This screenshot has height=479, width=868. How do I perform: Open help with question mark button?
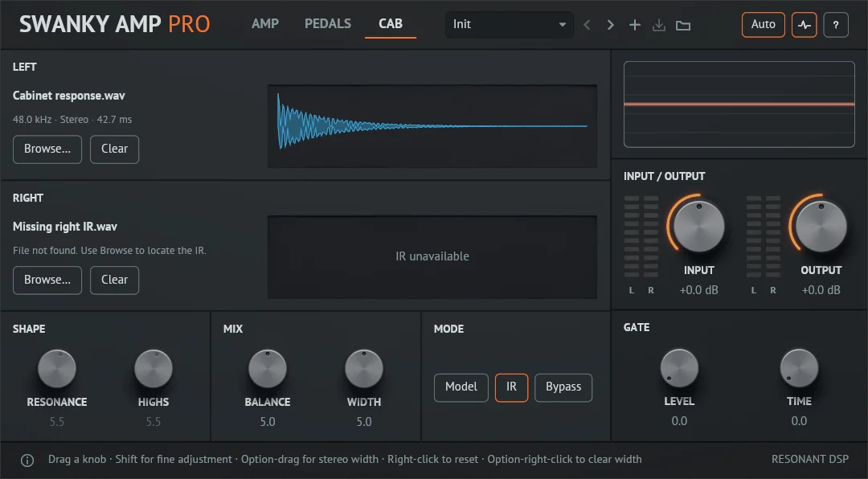tap(836, 25)
